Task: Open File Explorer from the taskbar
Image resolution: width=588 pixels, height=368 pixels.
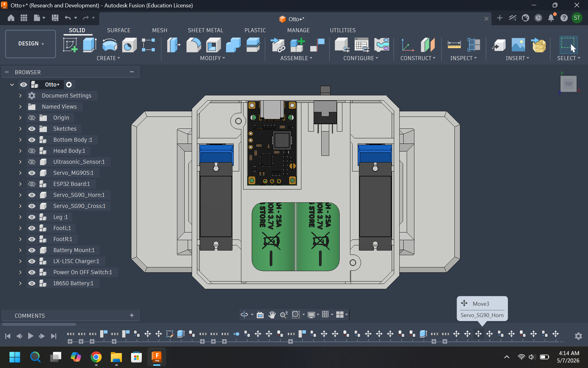Action: point(116,357)
